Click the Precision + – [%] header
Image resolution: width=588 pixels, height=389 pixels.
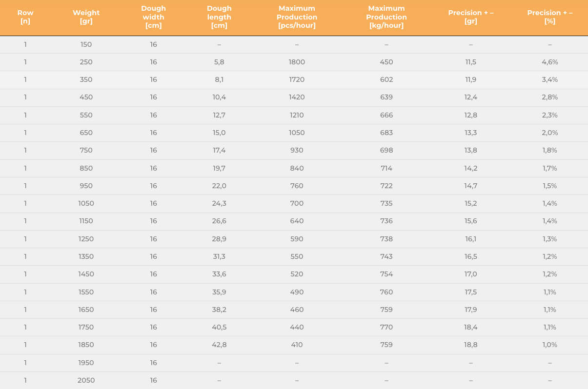click(549, 17)
